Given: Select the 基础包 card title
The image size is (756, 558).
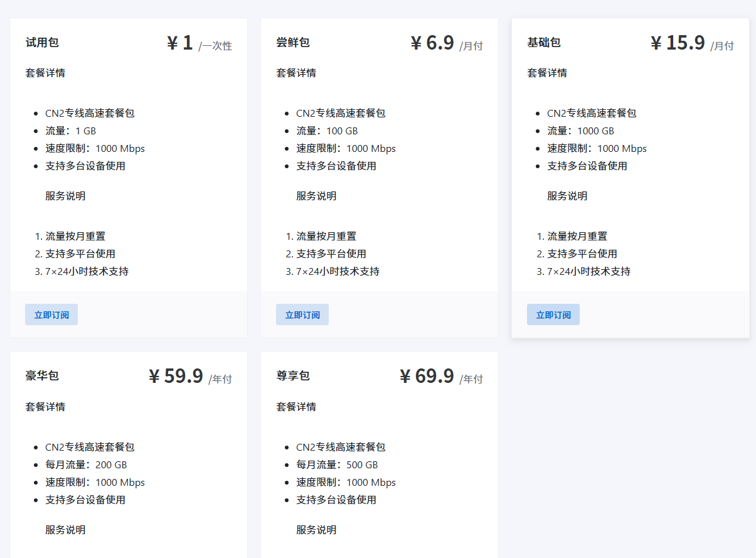Looking at the screenshot, I should point(544,43).
